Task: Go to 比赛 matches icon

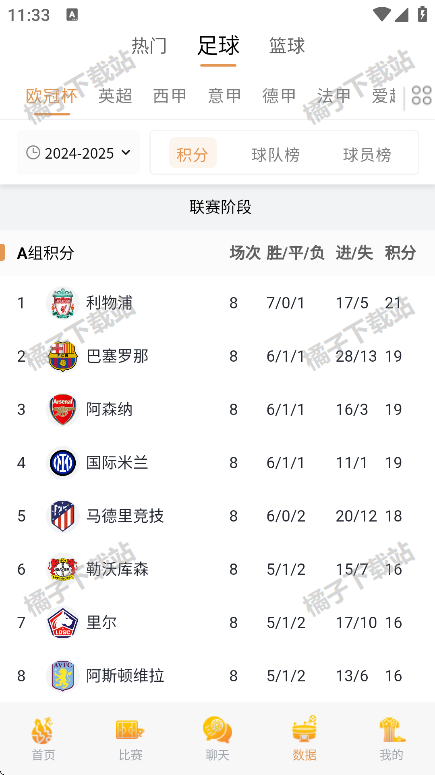Action: pyautogui.click(x=130, y=730)
